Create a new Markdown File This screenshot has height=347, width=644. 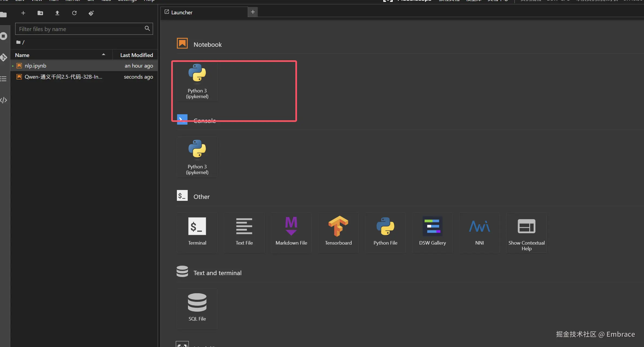point(291,232)
